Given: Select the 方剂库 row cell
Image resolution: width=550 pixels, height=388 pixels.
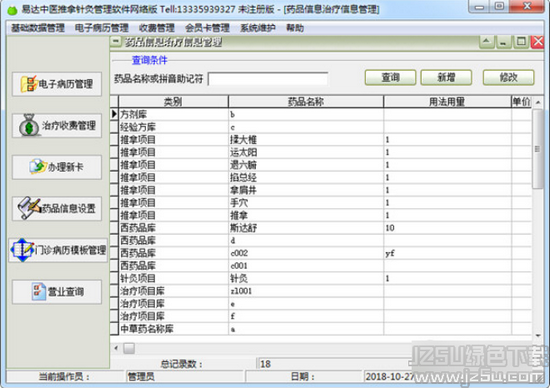Looking at the screenshot, I should point(173,114).
